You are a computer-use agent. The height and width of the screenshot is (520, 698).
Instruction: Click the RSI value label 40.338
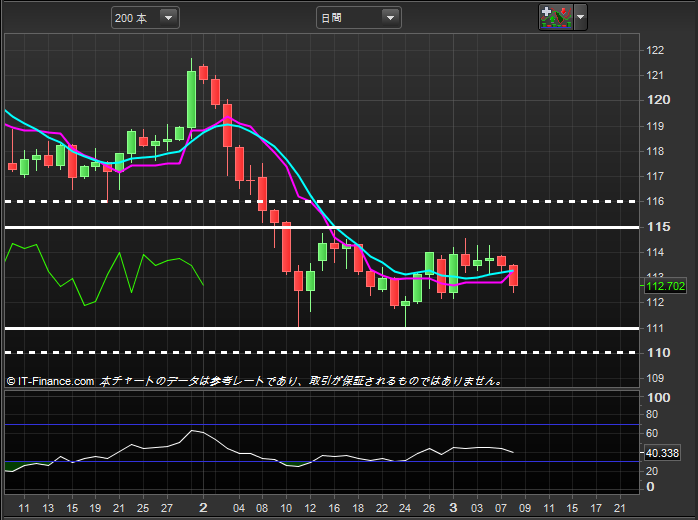(662, 453)
